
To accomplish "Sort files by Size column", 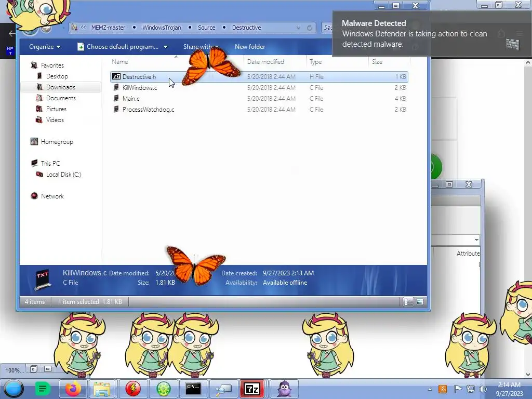I will coord(377,62).
